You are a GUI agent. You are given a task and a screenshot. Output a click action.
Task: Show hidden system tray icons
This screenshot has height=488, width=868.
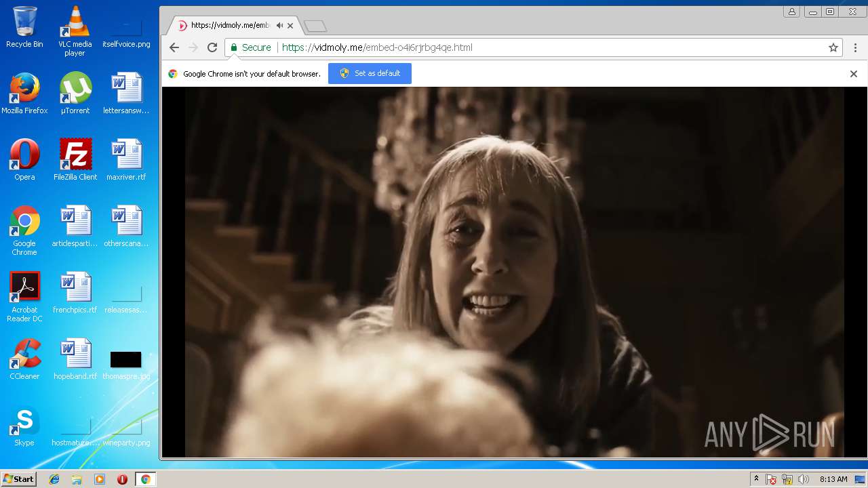click(x=756, y=479)
